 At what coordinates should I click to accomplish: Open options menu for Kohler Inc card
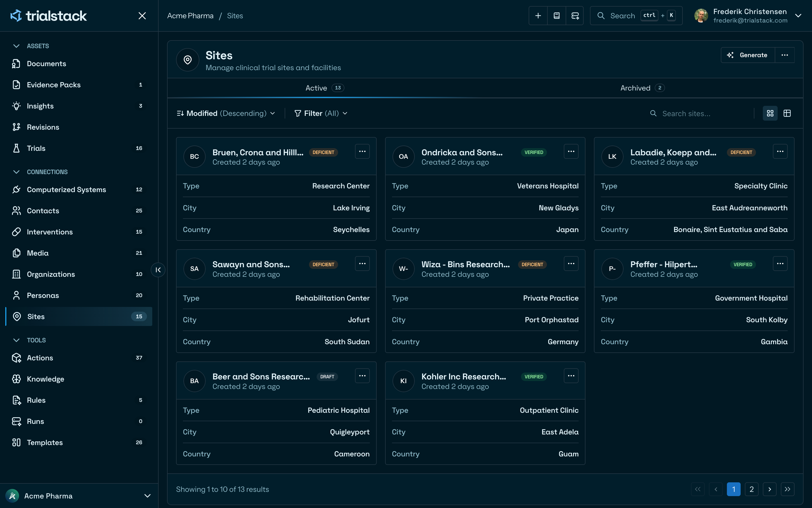[x=571, y=376]
